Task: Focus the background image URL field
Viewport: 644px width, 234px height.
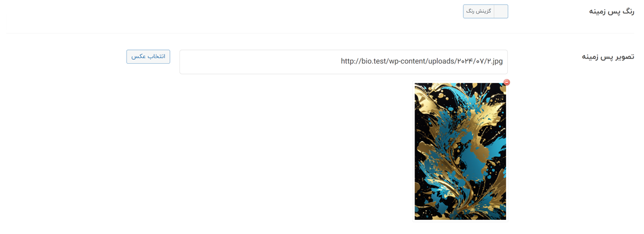Action: [x=344, y=62]
